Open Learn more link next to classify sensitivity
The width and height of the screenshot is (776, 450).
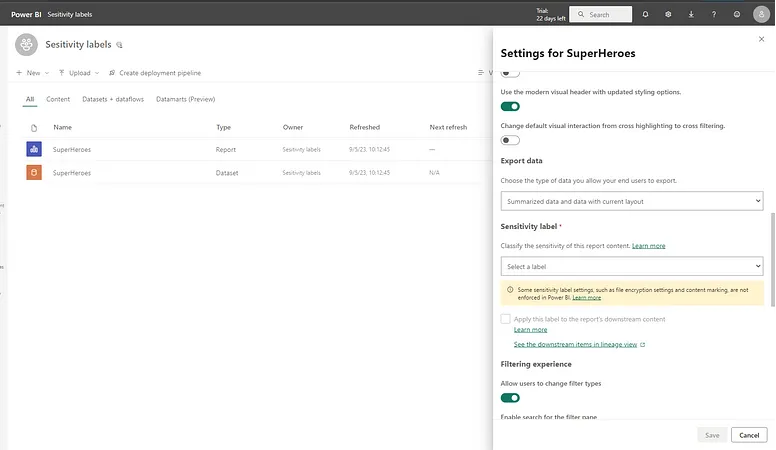648,246
